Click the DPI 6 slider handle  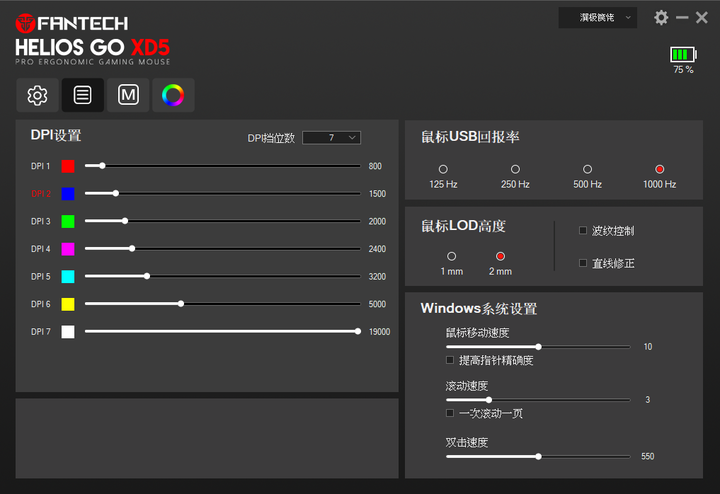(x=181, y=303)
